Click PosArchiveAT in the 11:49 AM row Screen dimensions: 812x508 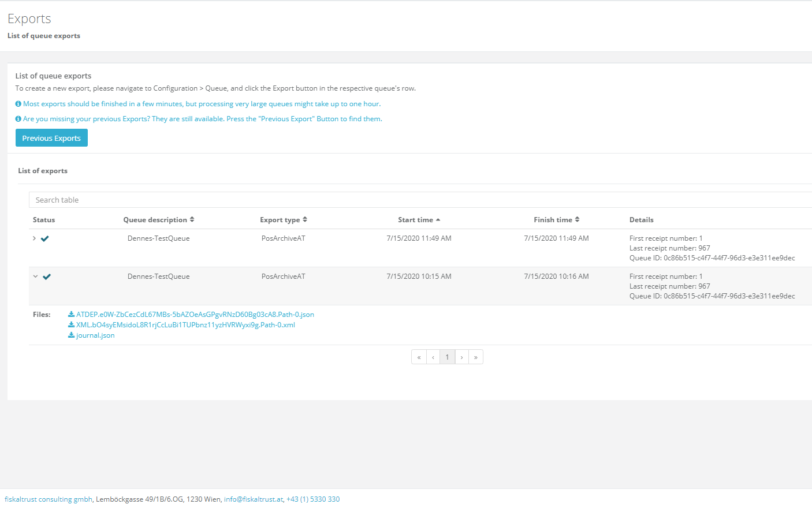[283, 238]
